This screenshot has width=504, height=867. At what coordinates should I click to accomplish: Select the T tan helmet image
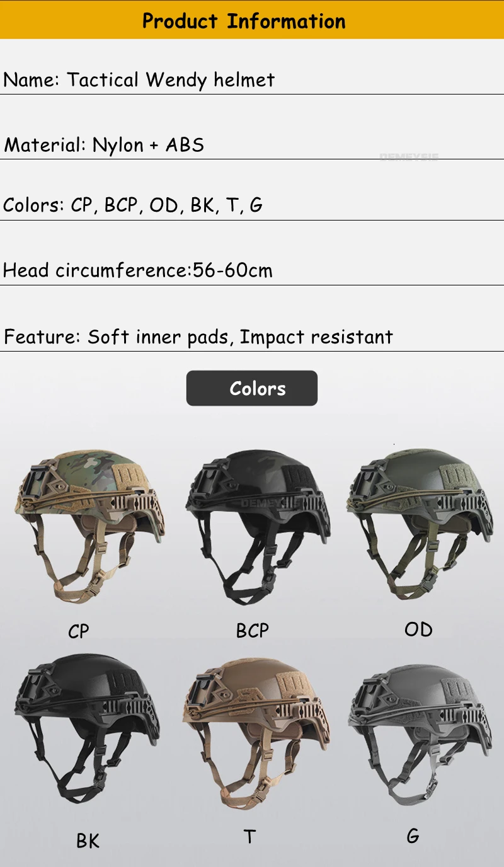(257, 733)
